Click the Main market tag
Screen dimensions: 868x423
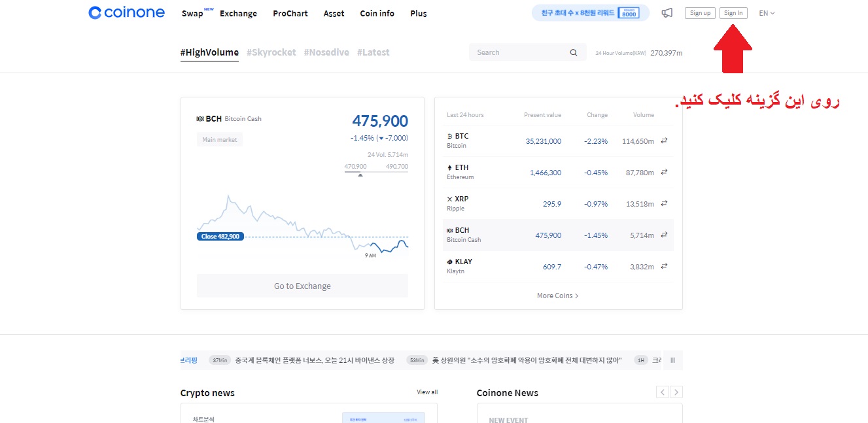[220, 140]
